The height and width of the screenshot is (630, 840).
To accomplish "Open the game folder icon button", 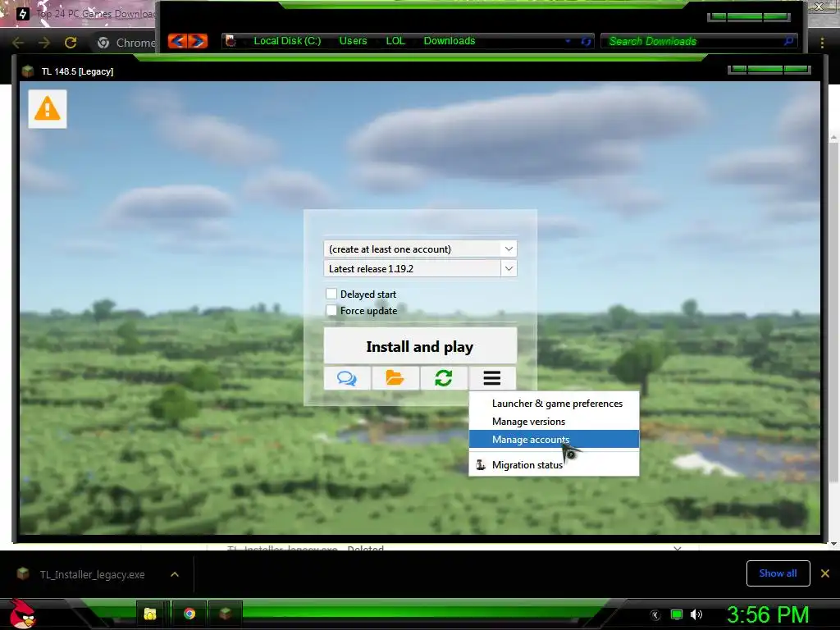I will tap(395, 378).
